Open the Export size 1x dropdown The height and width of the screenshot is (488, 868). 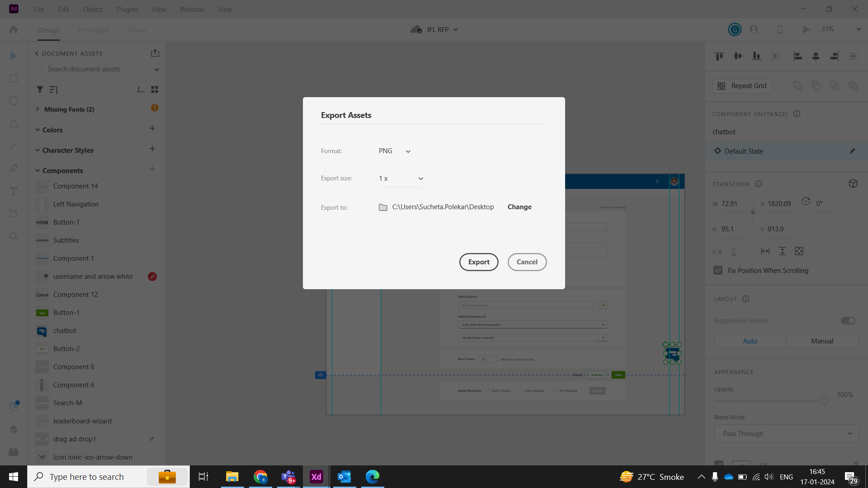[401, 178]
